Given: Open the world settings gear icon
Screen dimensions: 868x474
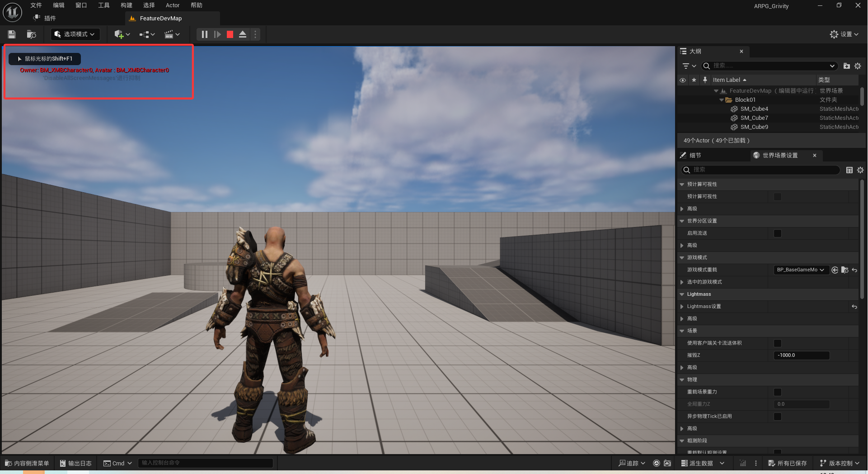Looking at the screenshot, I should 860,170.
